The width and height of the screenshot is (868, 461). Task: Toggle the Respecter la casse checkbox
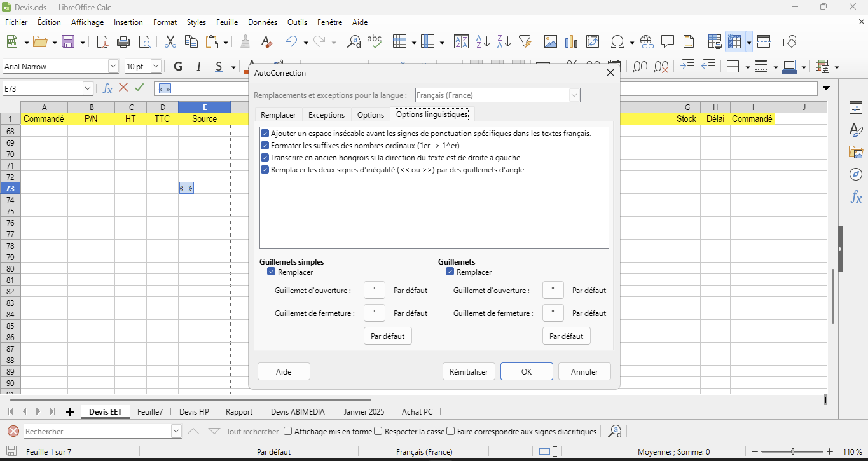click(x=378, y=431)
